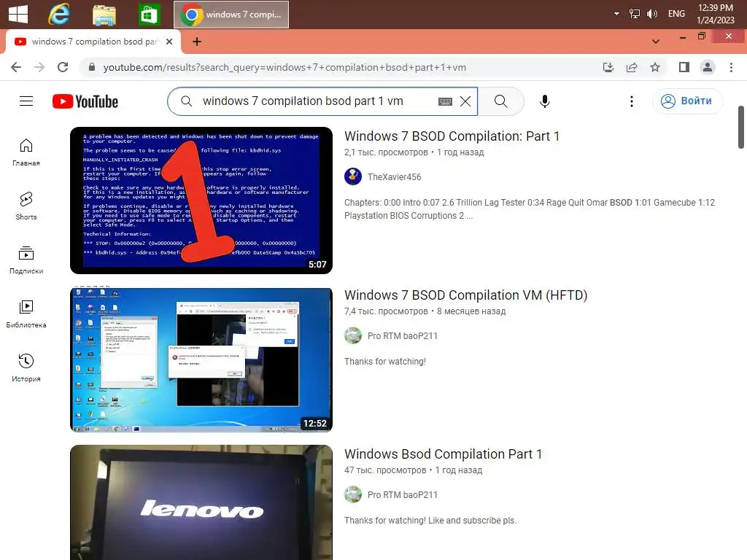Start voice search with the microphone

(x=544, y=101)
